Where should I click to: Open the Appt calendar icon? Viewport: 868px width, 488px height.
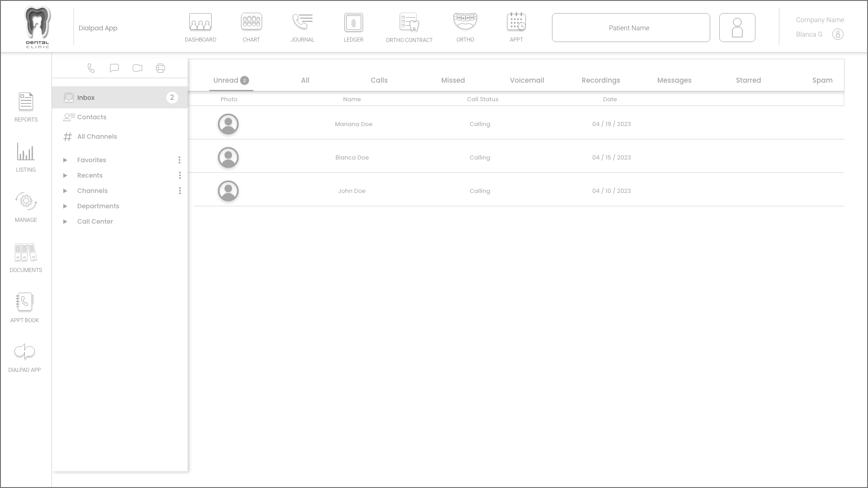516,22
